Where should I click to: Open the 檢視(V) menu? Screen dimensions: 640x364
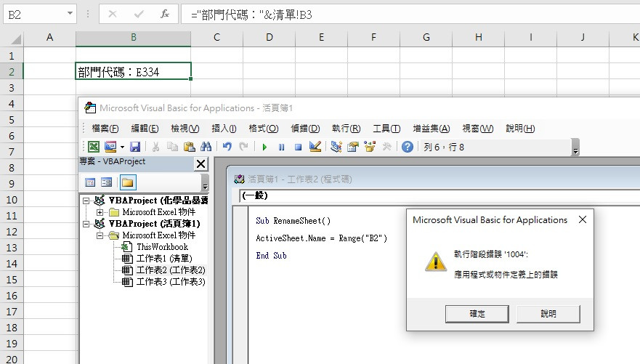(x=185, y=129)
